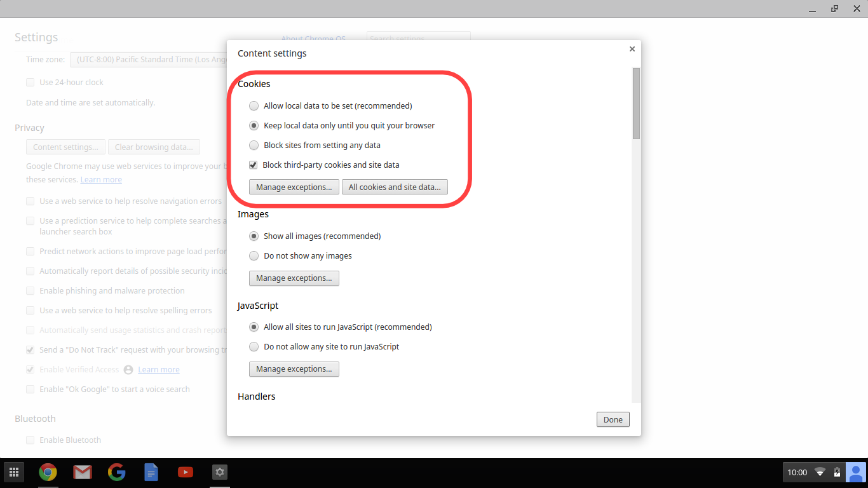
Task: Select Allow local data to be set
Action: 254,106
